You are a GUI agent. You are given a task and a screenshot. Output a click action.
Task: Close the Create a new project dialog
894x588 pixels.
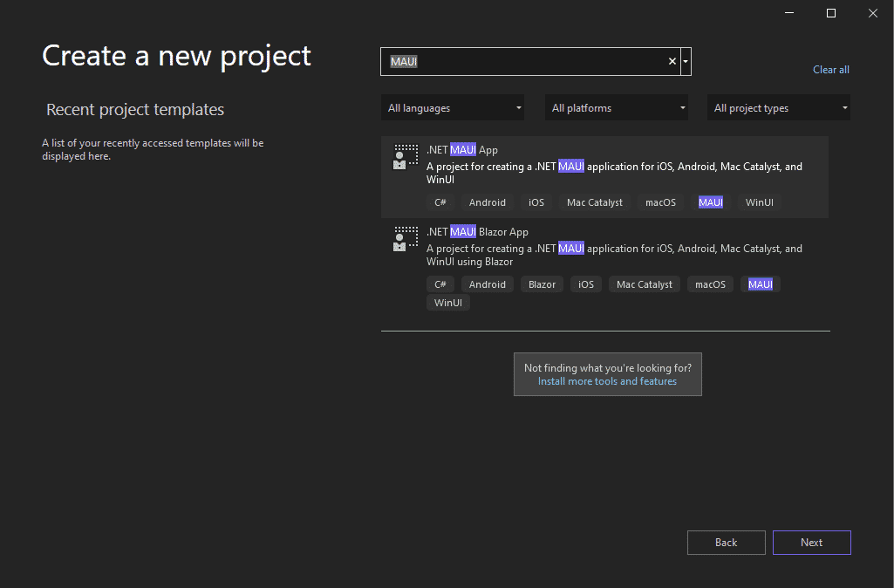tap(873, 13)
